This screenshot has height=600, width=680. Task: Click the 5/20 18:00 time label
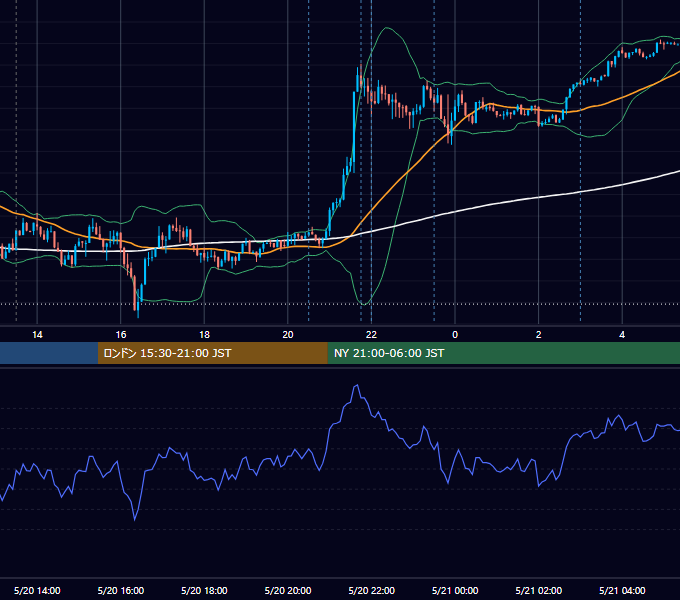204,590
